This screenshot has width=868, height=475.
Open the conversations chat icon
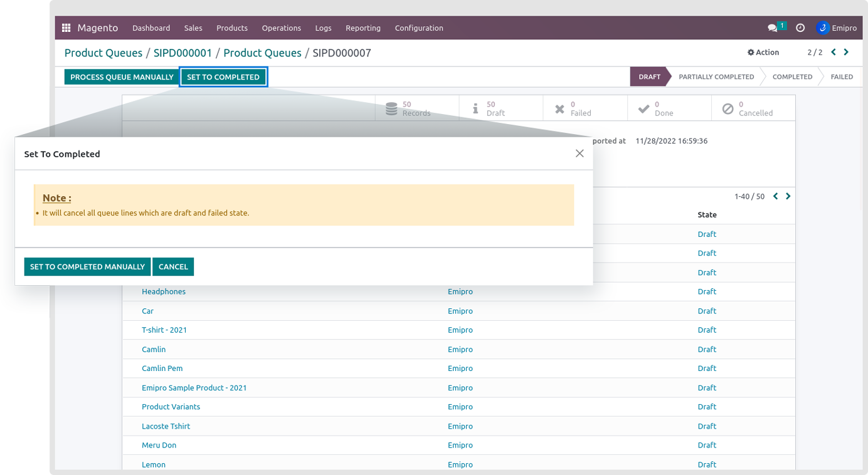pyautogui.click(x=773, y=28)
